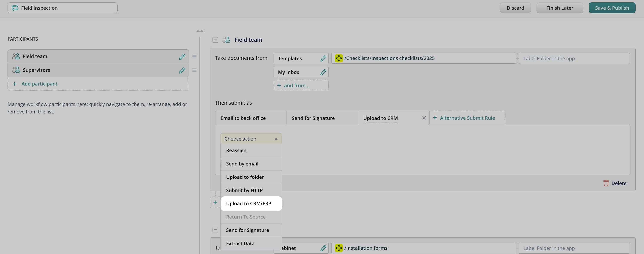Select Upload to CRM/ERP action

pyautogui.click(x=248, y=204)
